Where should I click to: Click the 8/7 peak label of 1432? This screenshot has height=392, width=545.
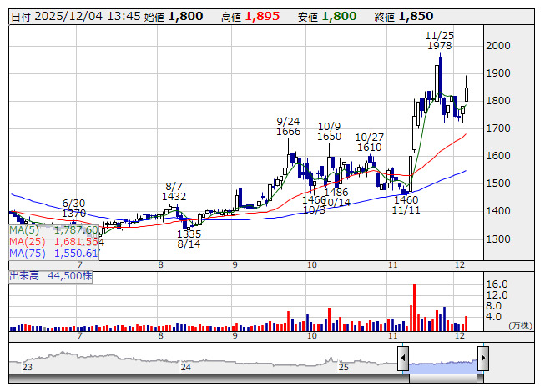pyautogui.click(x=175, y=191)
